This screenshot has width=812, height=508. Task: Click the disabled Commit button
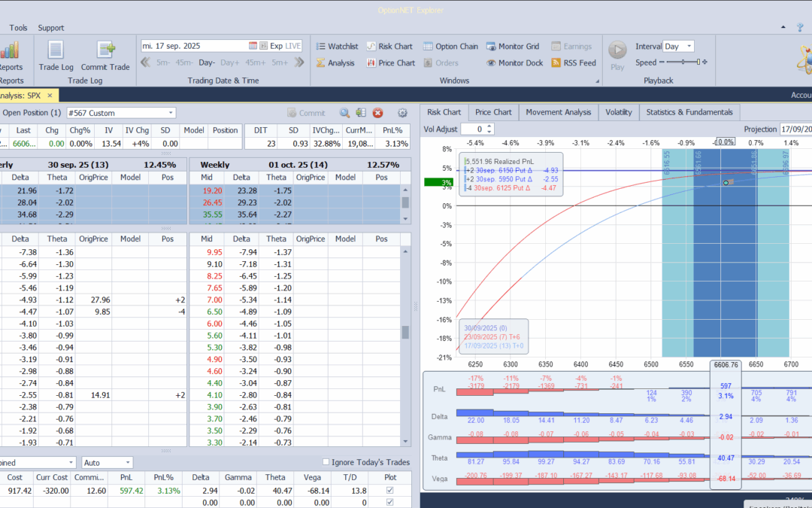306,112
